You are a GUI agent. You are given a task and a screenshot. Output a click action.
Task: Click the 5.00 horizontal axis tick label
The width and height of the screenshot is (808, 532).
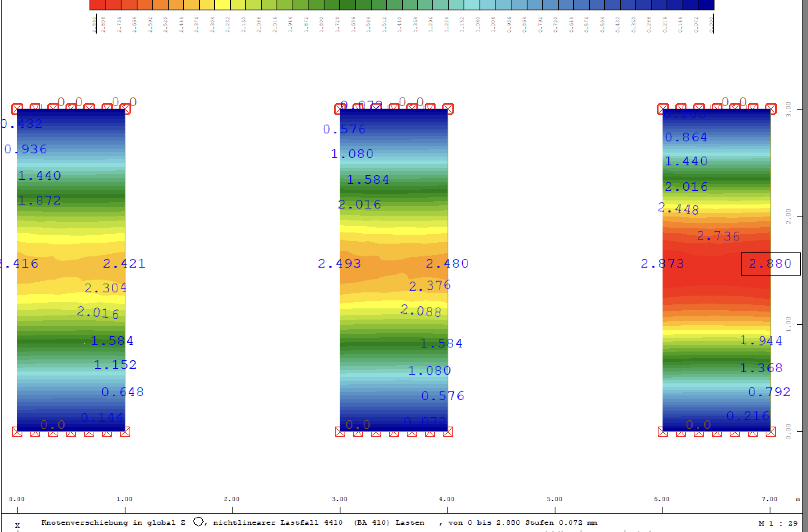click(x=555, y=499)
